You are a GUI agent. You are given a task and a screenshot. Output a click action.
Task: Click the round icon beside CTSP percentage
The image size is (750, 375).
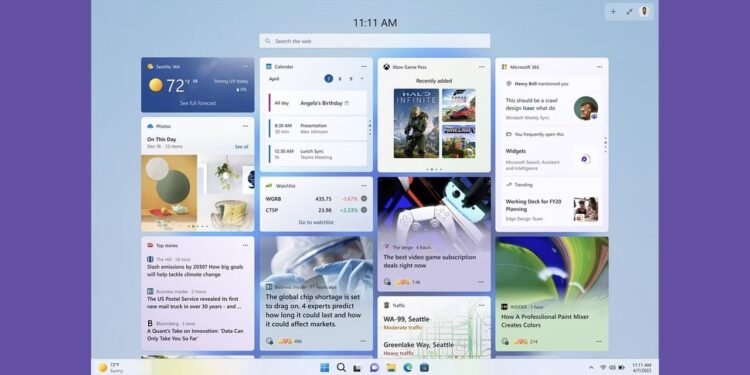tap(364, 210)
